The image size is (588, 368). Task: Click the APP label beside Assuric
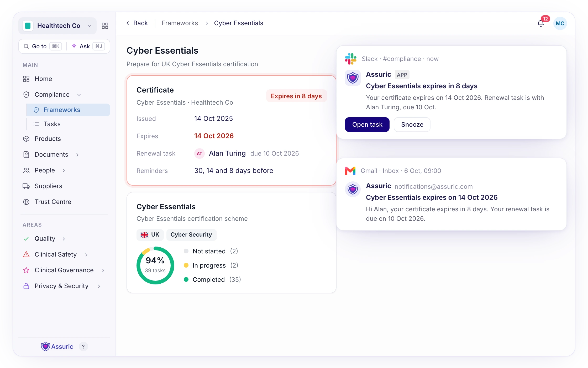[402, 75]
